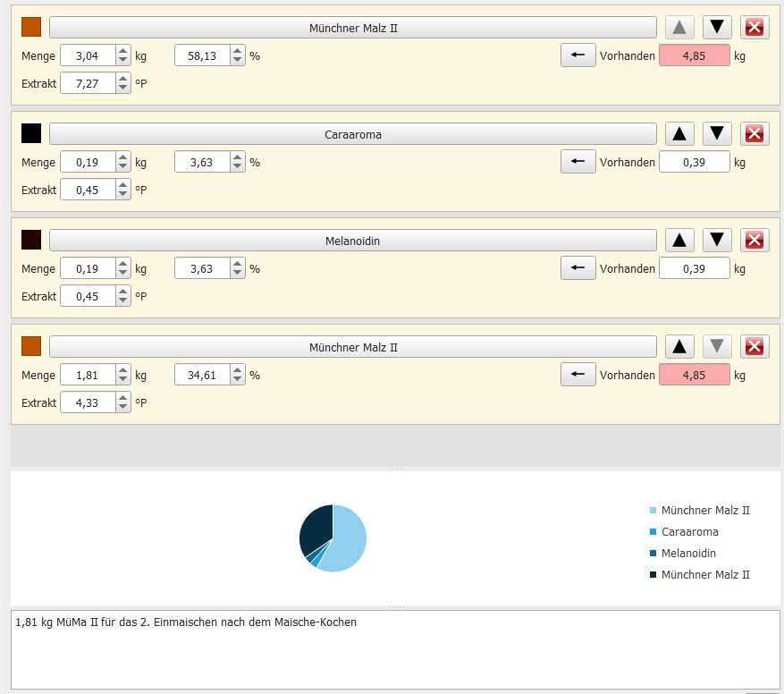
Task: Move Caraaroma entry up
Action: 680,133
